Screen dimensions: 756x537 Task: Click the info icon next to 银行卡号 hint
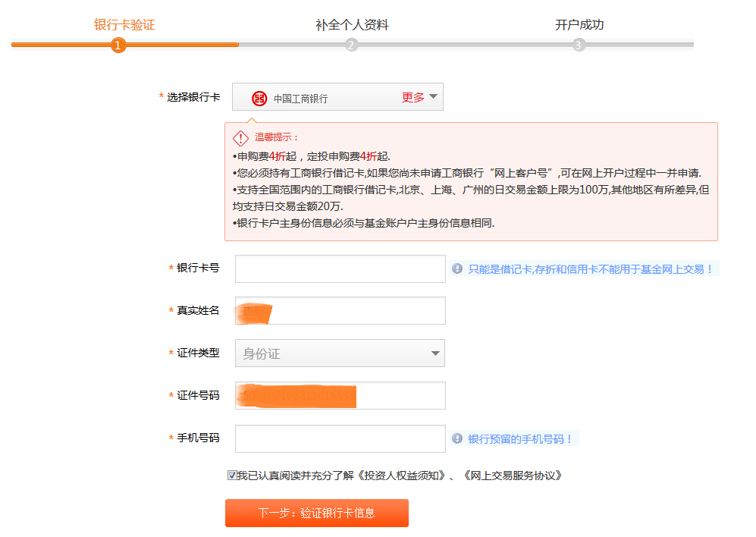(457, 268)
